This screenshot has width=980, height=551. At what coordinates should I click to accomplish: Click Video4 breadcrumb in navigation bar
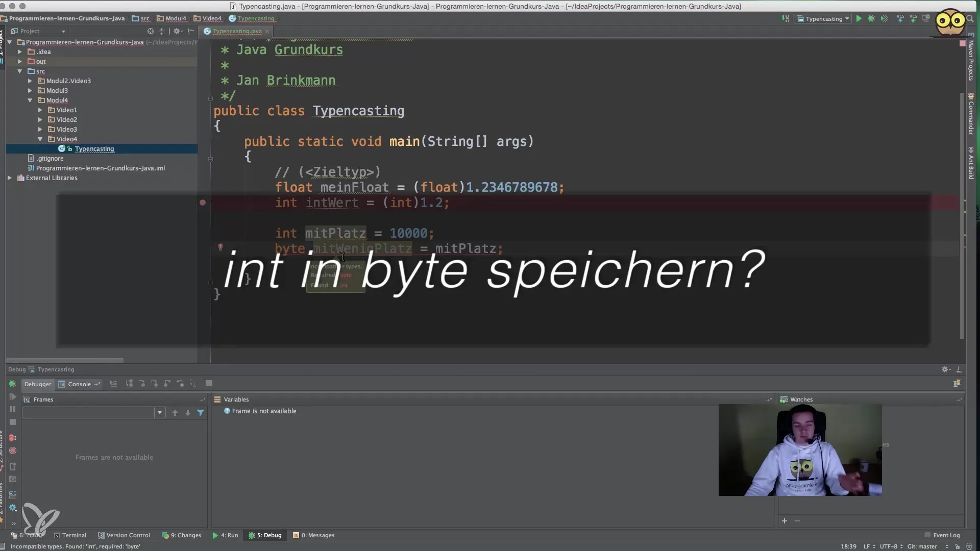tap(208, 18)
